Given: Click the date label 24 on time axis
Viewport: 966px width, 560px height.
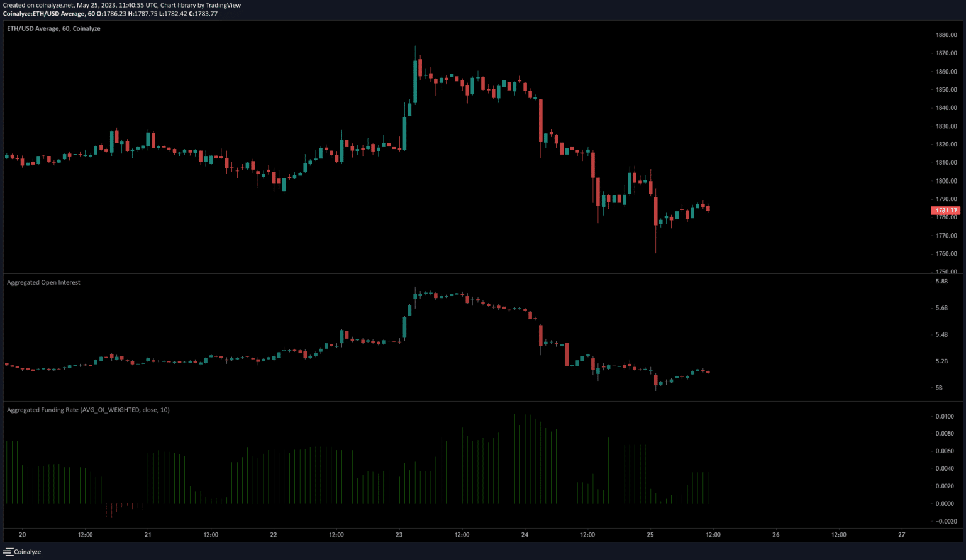Looking at the screenshot, I should pos(525,535).
